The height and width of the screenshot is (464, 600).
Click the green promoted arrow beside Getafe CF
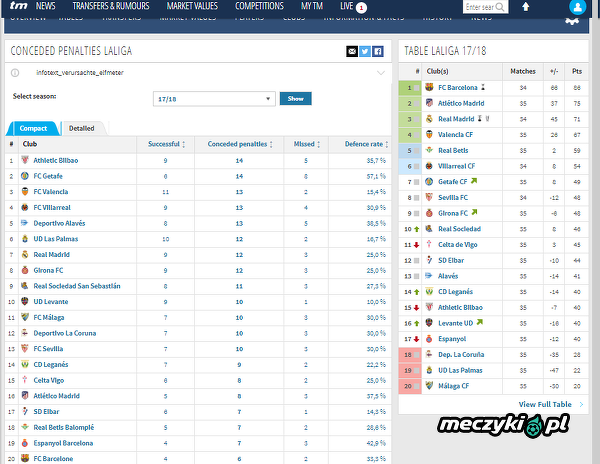tap(474, 181)
